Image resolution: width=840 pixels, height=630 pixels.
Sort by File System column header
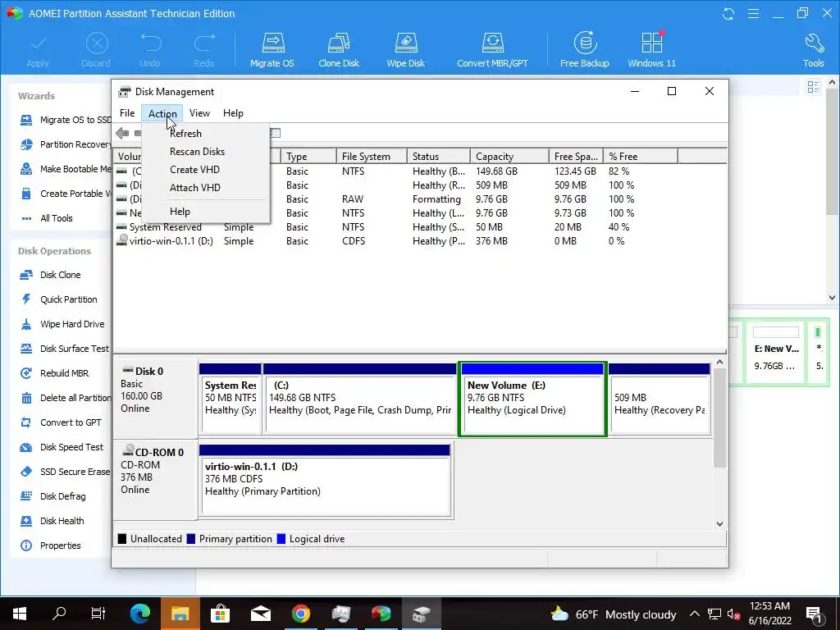tap(372, 157)
